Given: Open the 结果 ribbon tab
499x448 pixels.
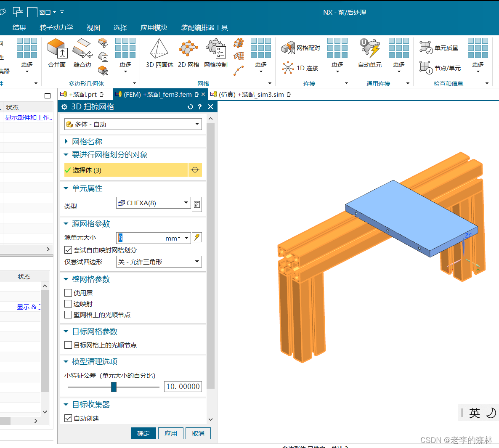Looking at the screenshot, I should coord(19,28).
